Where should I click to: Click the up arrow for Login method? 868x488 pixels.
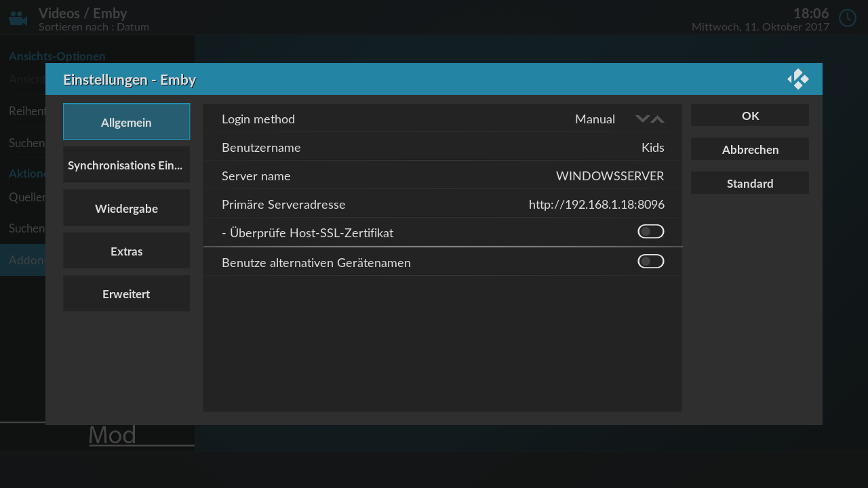(x=658, y=119)
